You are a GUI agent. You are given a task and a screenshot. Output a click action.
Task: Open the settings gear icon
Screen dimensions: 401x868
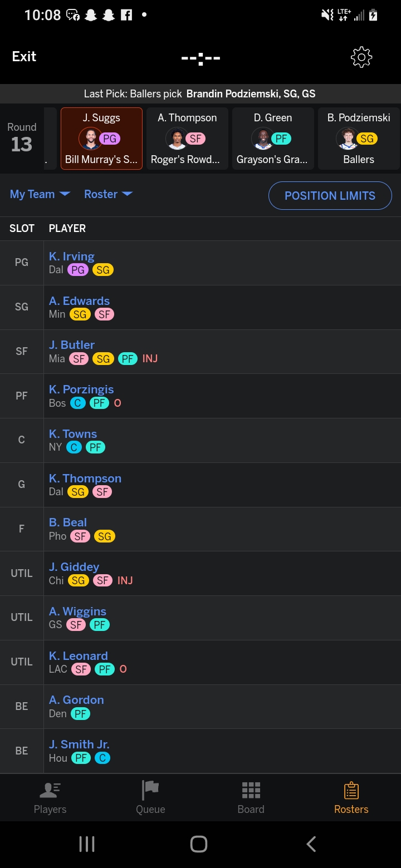click(x=361, y=57)
